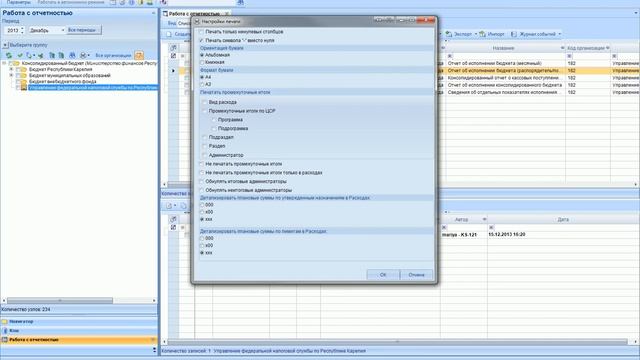Tick the Подраздел checkbox
The width and height of the screenshot is (640, 360).
[x=204, y=137]
